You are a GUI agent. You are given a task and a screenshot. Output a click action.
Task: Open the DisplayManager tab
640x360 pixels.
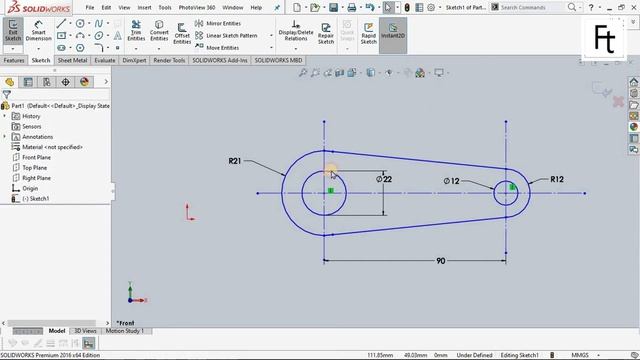click(x=84, y=82)
